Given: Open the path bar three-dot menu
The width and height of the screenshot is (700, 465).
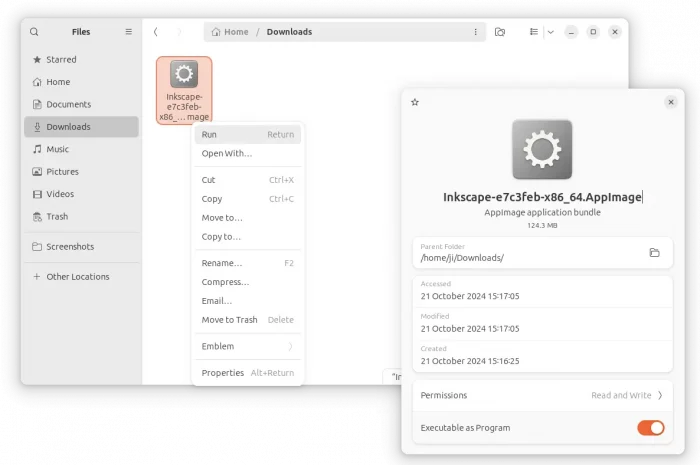Looking at the screenshot, I should click(475, 32).
